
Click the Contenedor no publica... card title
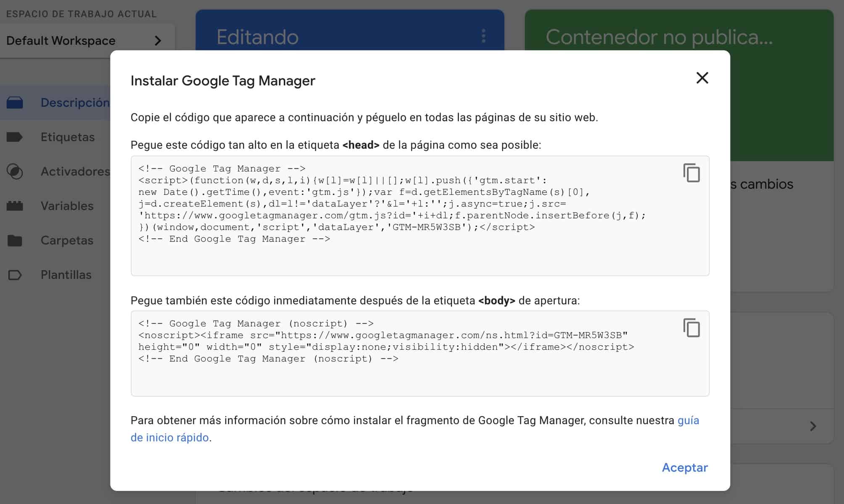pos(659,37)
